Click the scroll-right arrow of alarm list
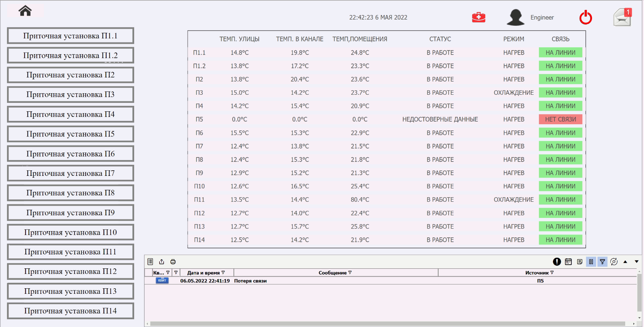644x327 pixels. tap(634, 324)
